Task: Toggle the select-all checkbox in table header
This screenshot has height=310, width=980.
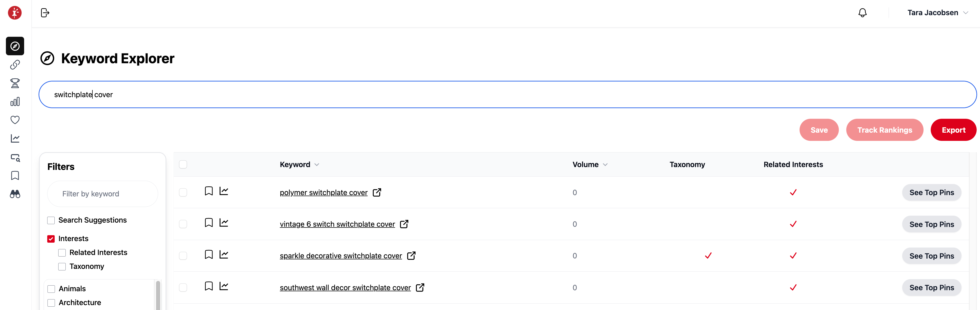Action: [x=183, y=165]
